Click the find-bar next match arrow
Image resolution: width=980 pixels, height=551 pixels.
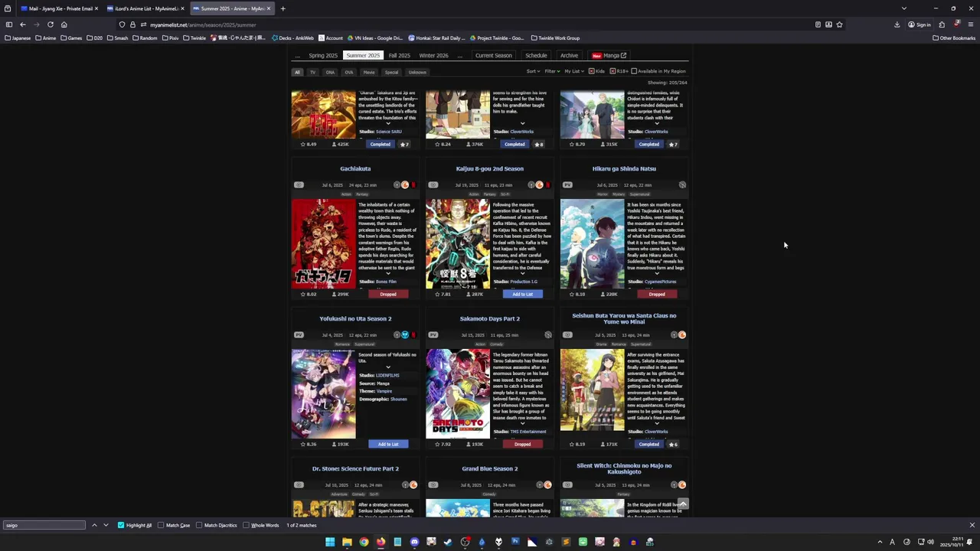point(106,525)
